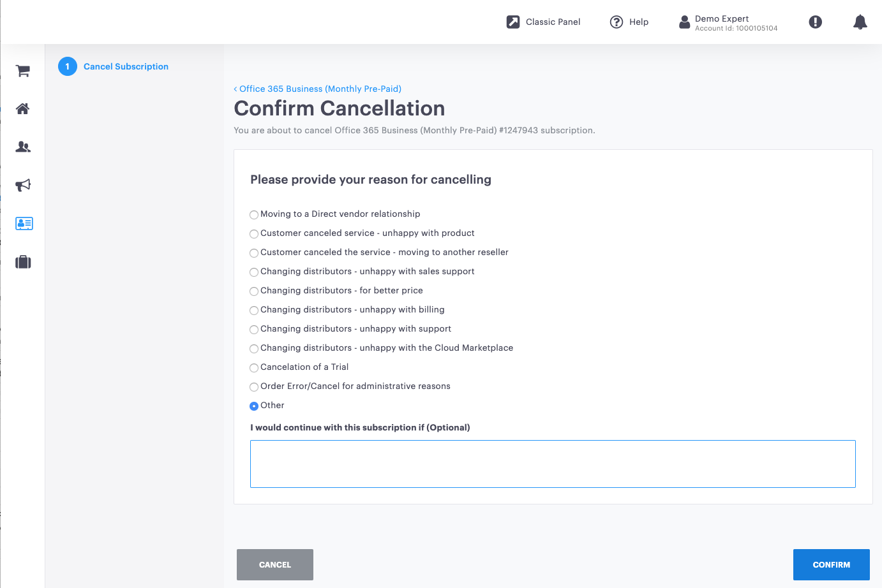Screen dimensions: 882x588
Task: Open the briefcase sidebar icon
Action: [23, 261]
